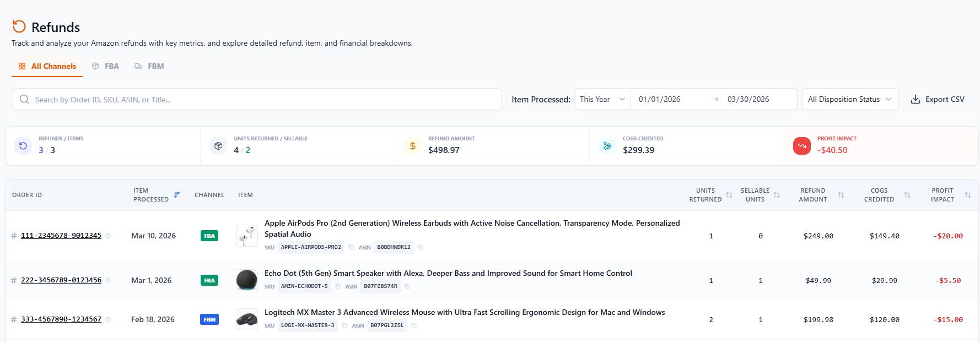Open order 222-3456789-0123456 link
This screenshot has height=343, width=980.
[x=61, y=280]
